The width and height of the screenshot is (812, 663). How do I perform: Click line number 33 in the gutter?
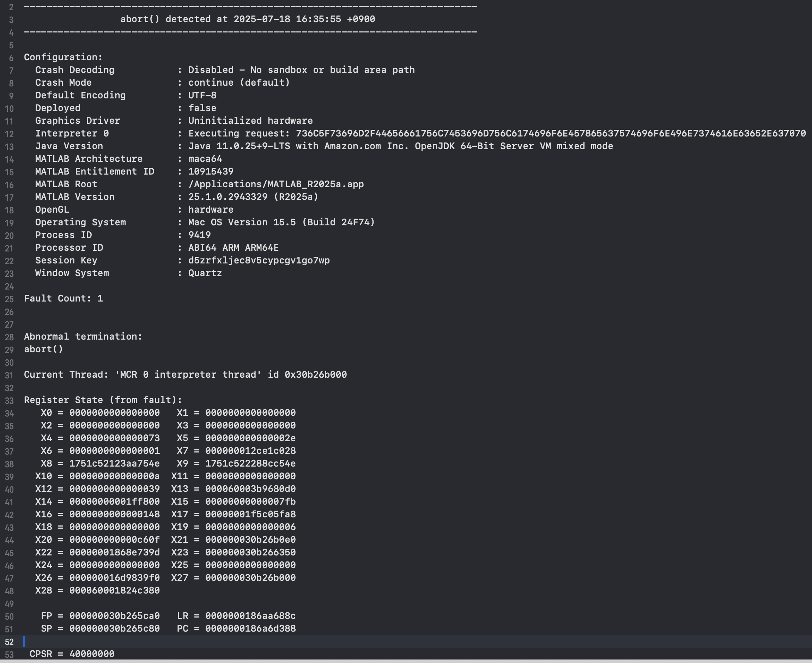pyautogui.click(x=9, y=401)
